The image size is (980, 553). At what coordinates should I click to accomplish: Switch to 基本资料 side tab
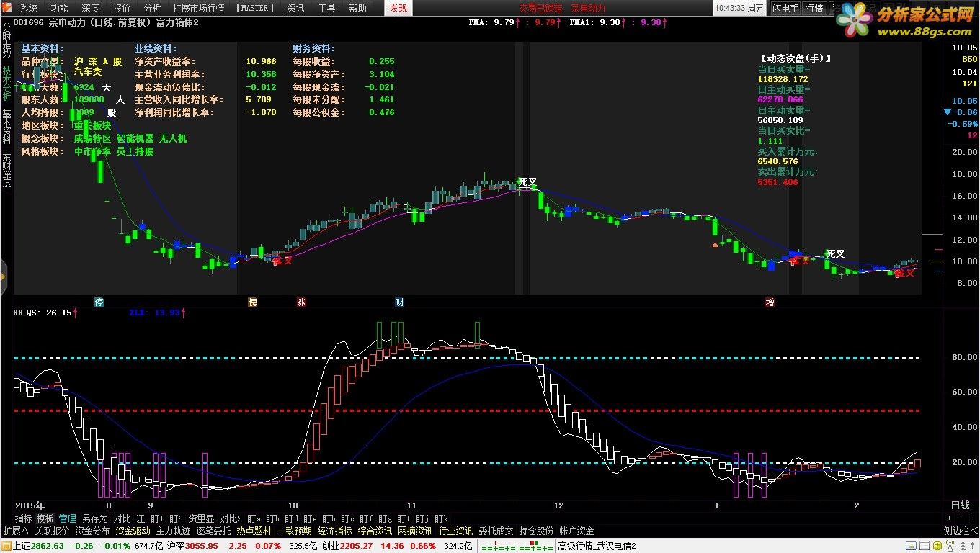pyautogui.click(x=6, y=127)
